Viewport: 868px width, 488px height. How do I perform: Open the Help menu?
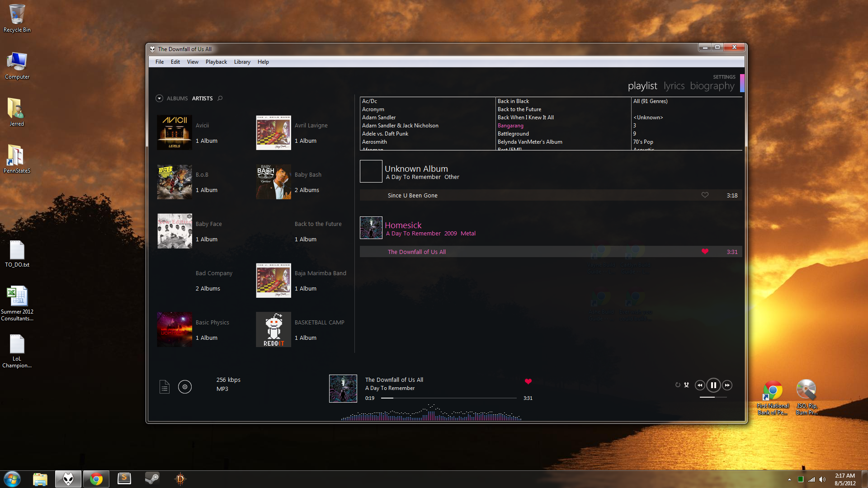pos(263,62)
